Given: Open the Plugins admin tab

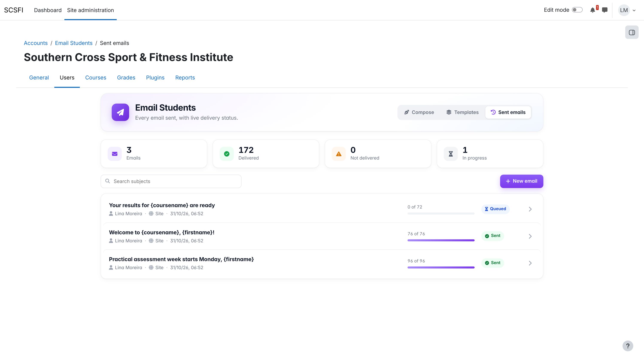Looking at the screenshot, I should [155, 78].
